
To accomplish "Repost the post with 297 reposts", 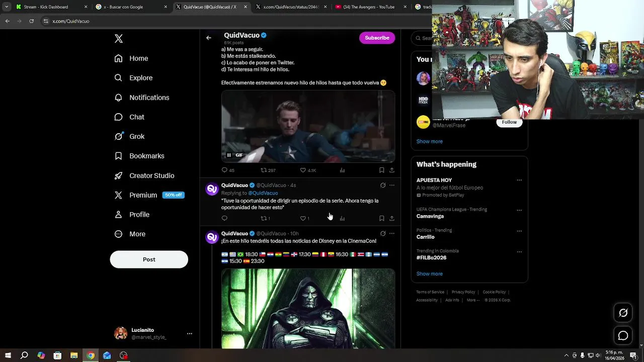I will 268,170.
